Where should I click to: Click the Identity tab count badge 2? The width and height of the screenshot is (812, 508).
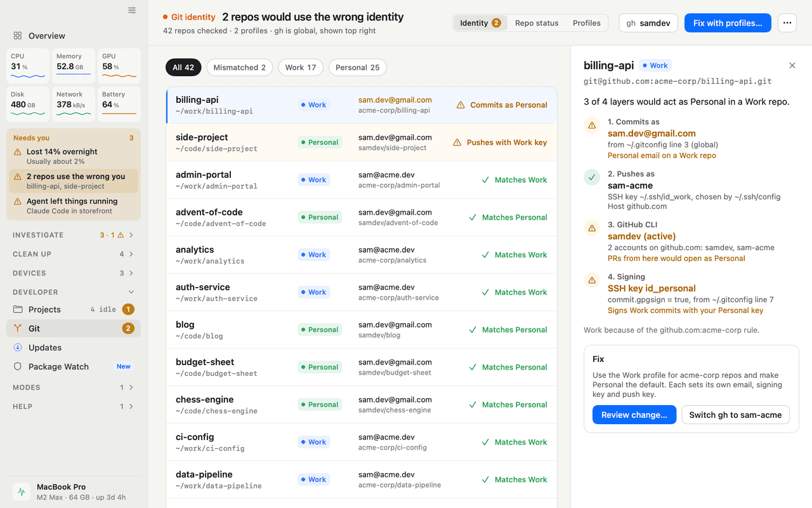496,23
